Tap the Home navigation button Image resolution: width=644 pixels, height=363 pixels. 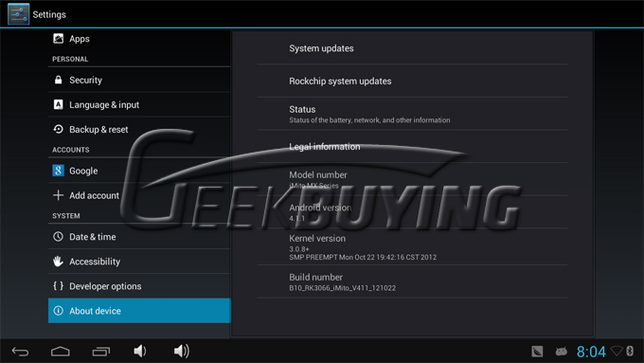(x=61, y=352)
